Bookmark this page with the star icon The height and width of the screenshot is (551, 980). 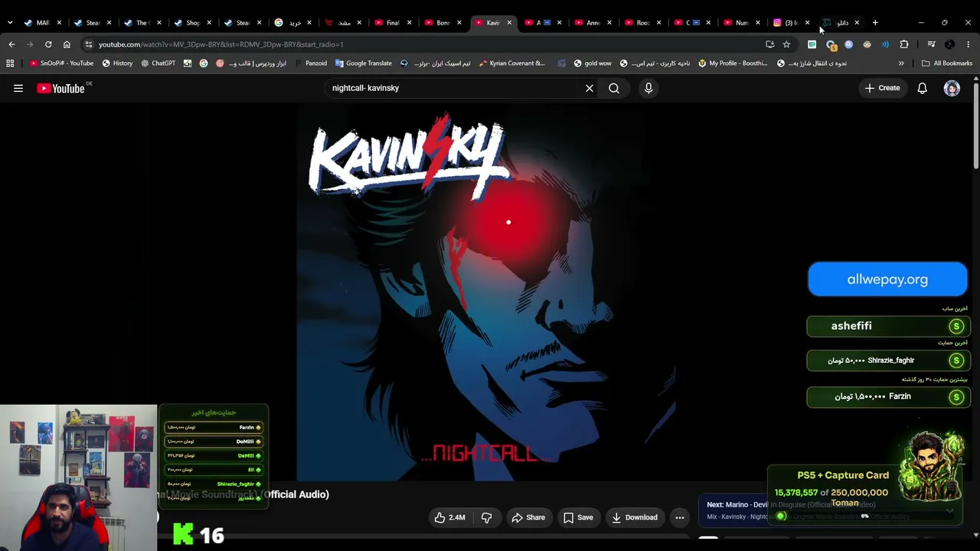pyautogui.click(x=786, y=44)
